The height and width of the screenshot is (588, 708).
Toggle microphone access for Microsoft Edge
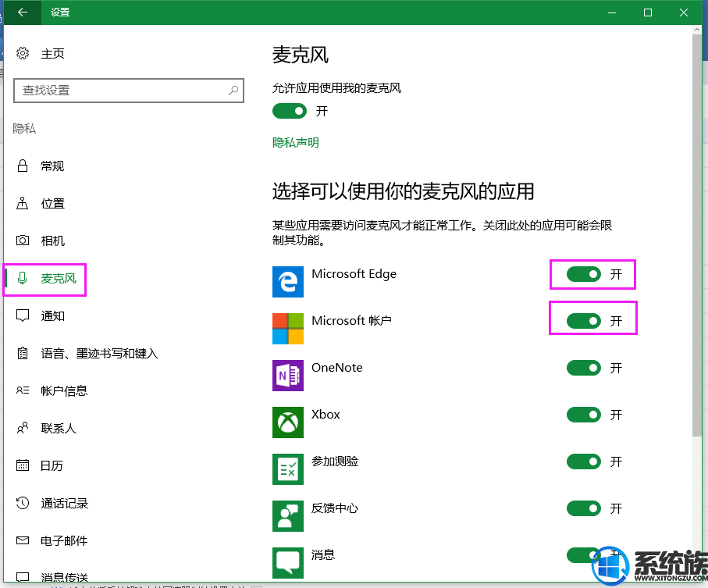pyautogui.click(x=584, y=274)
